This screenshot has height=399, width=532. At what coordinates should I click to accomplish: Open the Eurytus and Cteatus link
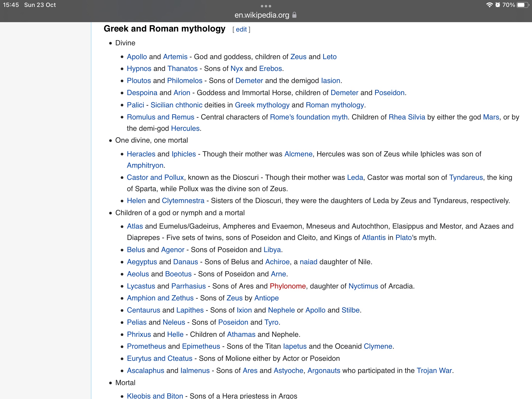click(x=159, y=358)
